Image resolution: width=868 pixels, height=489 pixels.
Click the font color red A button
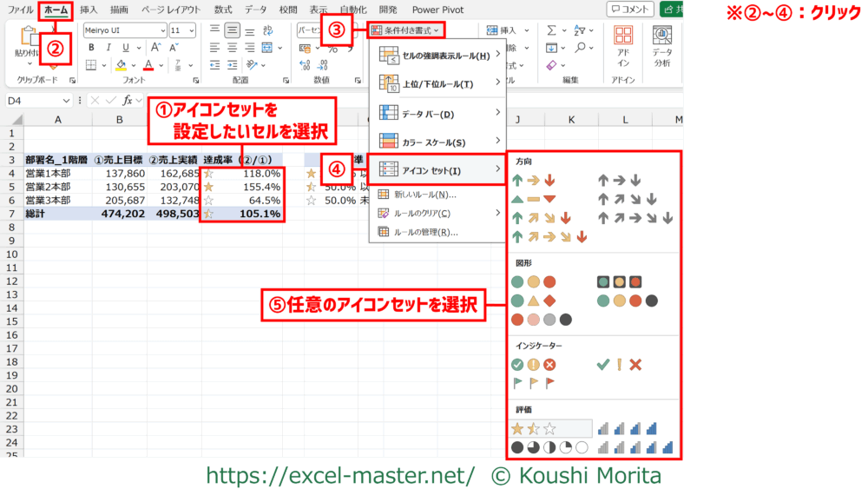(x=148, y=64)
